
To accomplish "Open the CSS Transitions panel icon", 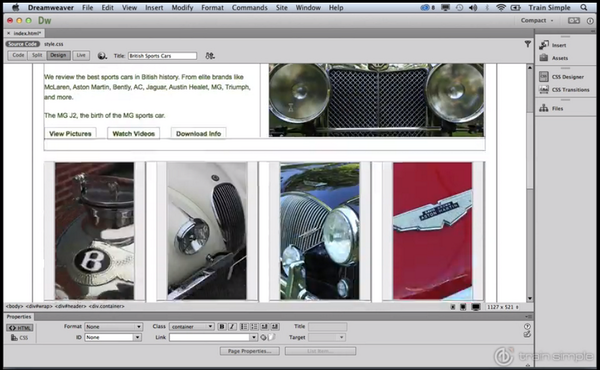I will tap(544, 90).
